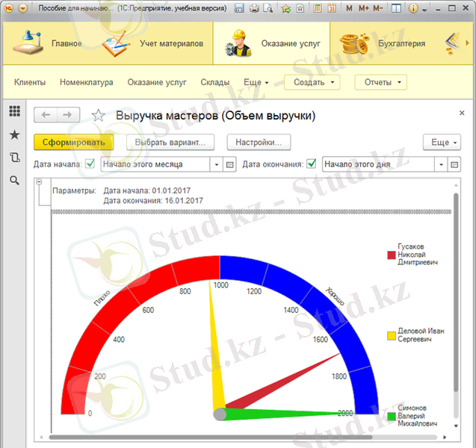The width and height of the screenshot is (476, 448).
Task: Open the Клиенты command link
Action: pyautogui.click(x=30, y=82)
